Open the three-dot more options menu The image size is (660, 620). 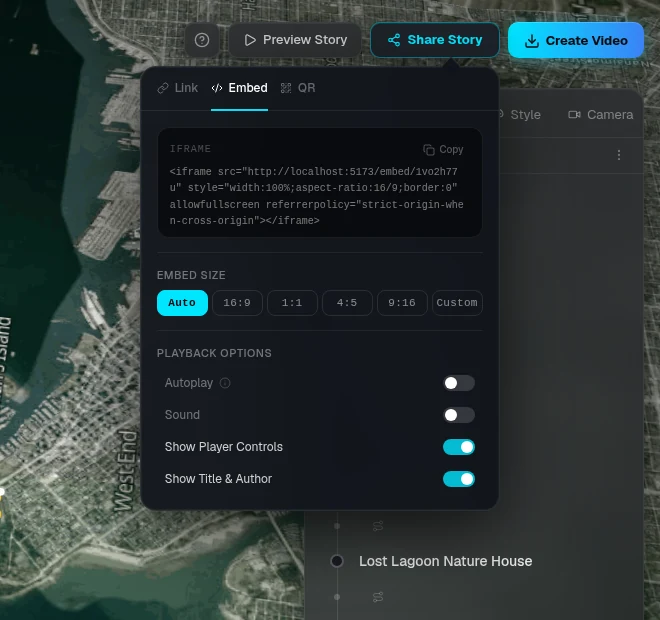[619, 155]
